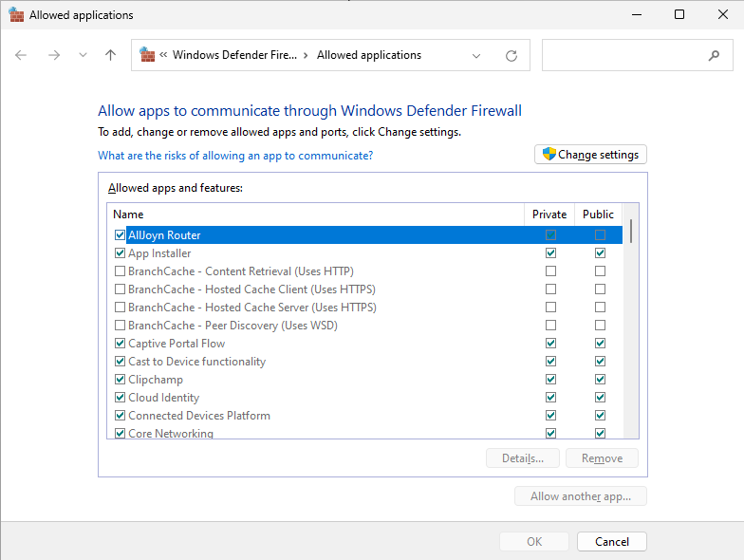Click the firewall icon in title bar
Image resolution: width=744 pixels, height=560 pixels.
pyautogui.click(x=17, y=15)
